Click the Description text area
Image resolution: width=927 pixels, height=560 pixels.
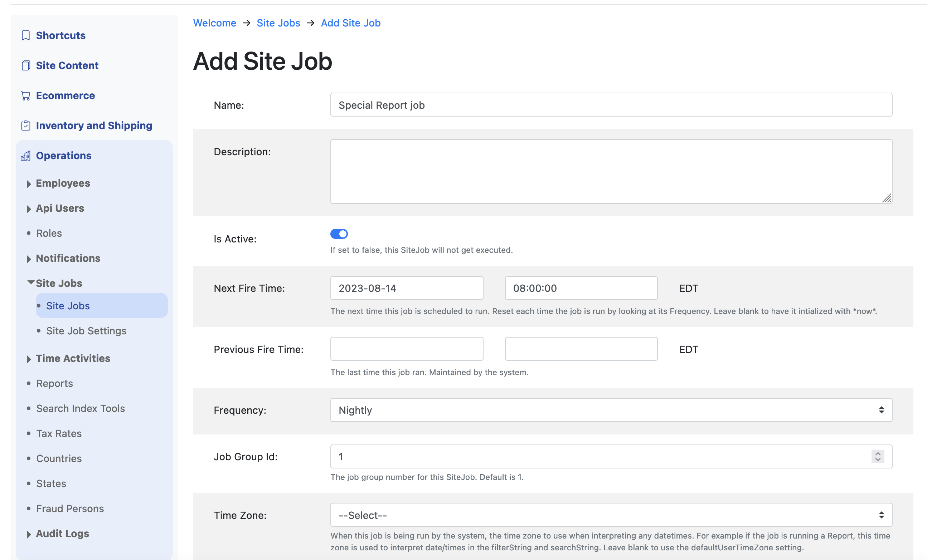click(611, 171)
